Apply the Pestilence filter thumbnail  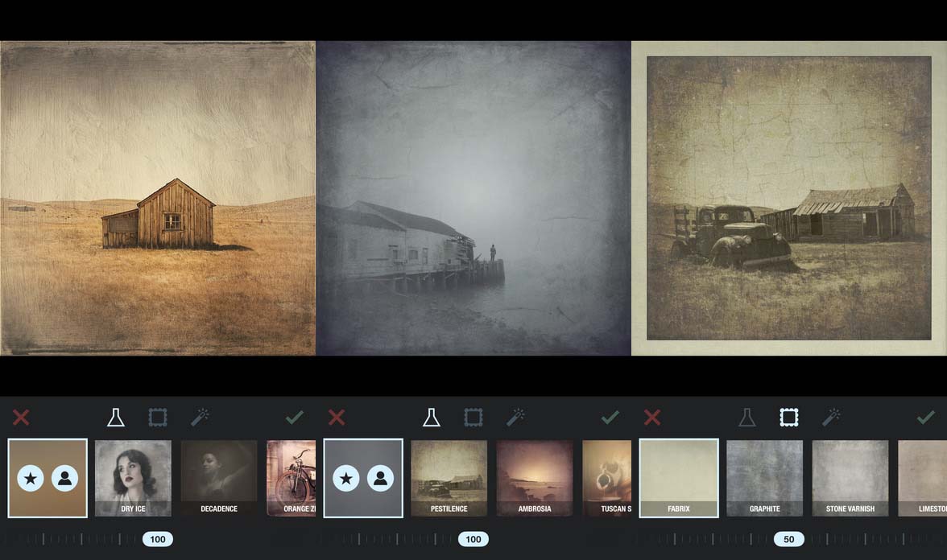[x=449, y=478]
